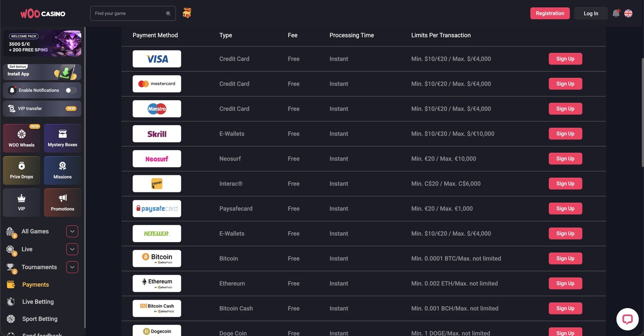
Task: Open the Mystery Boxes tile
Action: [x=63, y=138]
